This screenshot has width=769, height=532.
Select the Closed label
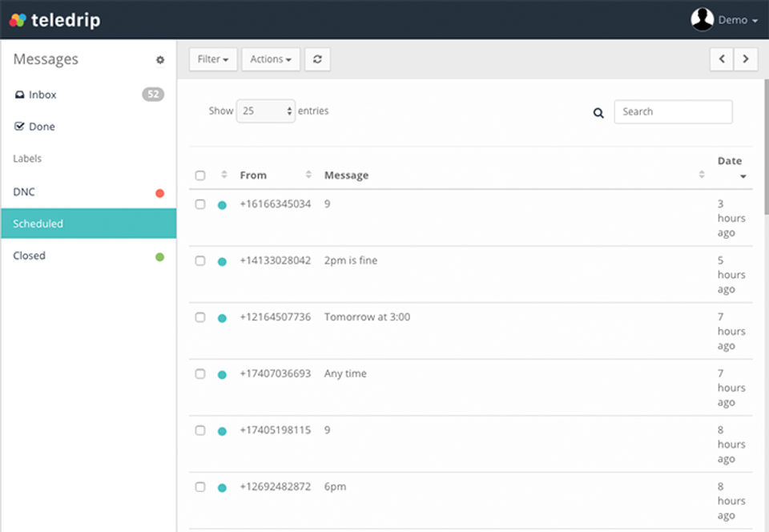point(88,256)
